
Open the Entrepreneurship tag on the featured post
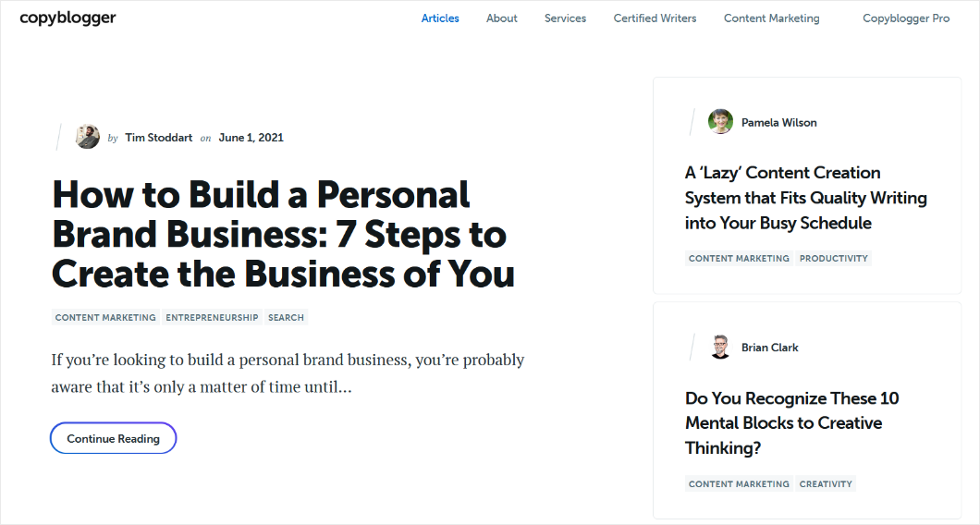click(212, 317)
